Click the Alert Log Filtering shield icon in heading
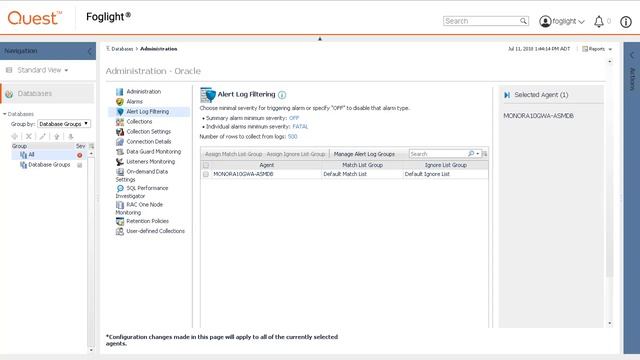The width and height of the screenshot is (640, 360). pyautogui.click(x=208, y=95)
